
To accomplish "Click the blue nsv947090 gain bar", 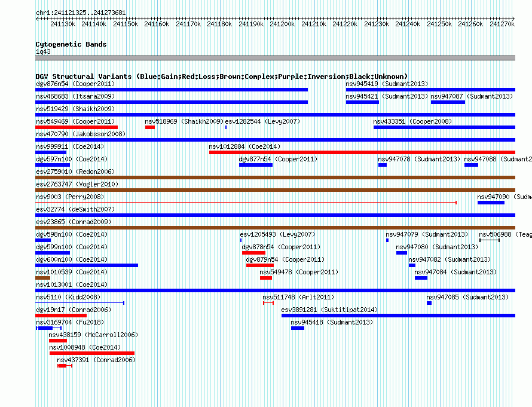I will click(491, 203).
